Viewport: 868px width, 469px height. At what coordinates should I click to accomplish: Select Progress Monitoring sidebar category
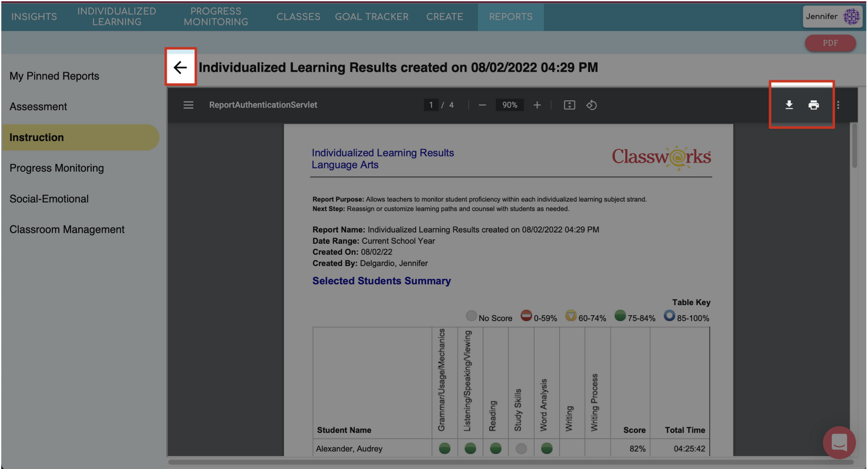57,168
